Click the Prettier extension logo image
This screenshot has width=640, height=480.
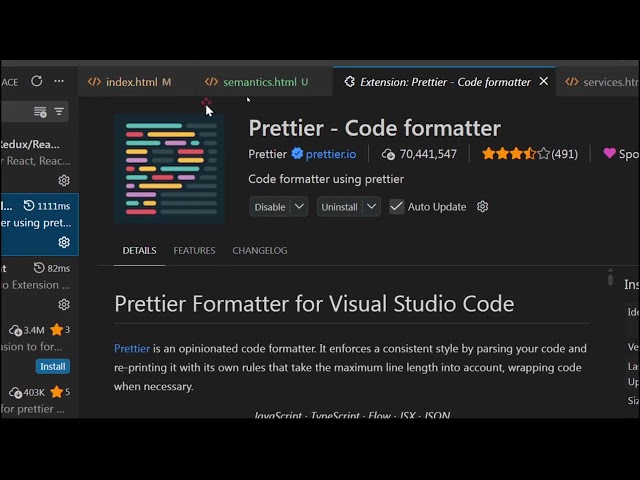[169, 169]
